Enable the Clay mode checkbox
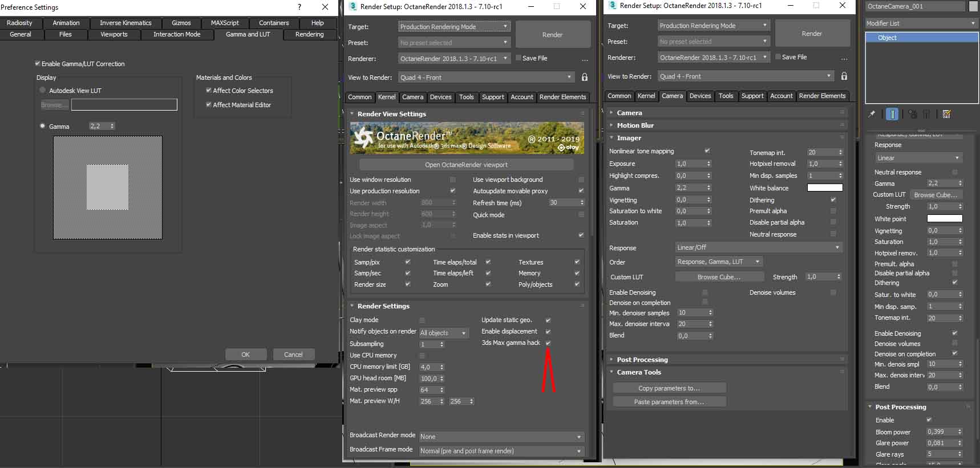The image size is (980, 468). pos(422,320)
